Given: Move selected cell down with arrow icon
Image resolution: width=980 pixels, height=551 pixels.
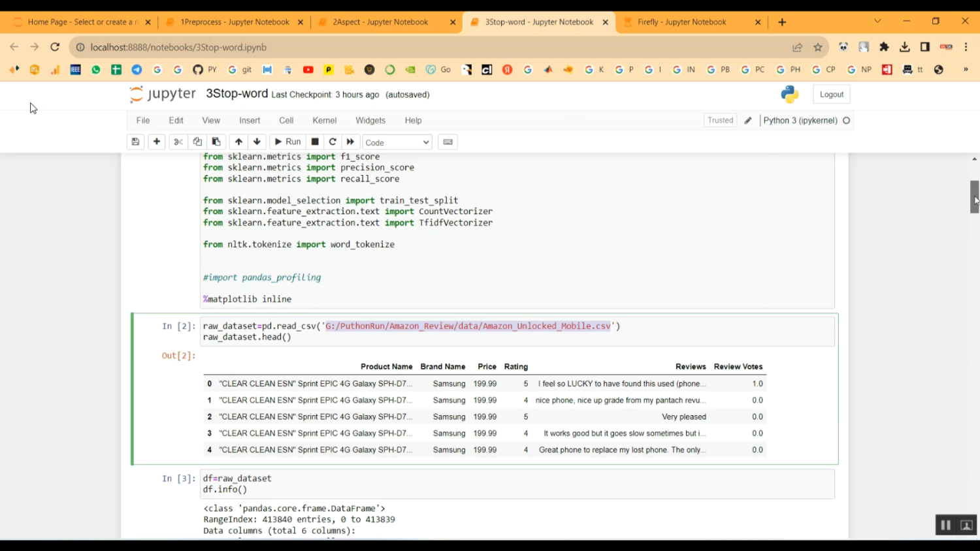Looking at the screenshot, I should (257, 142).
